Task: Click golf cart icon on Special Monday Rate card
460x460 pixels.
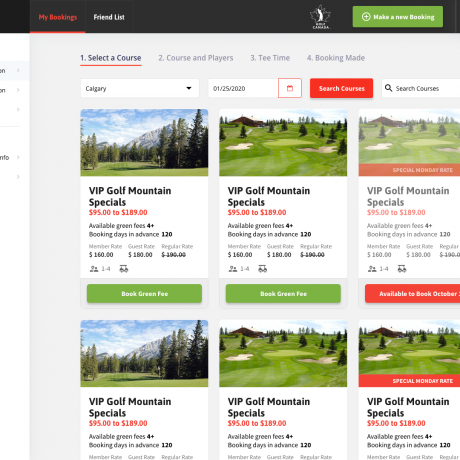Action: 402,269
